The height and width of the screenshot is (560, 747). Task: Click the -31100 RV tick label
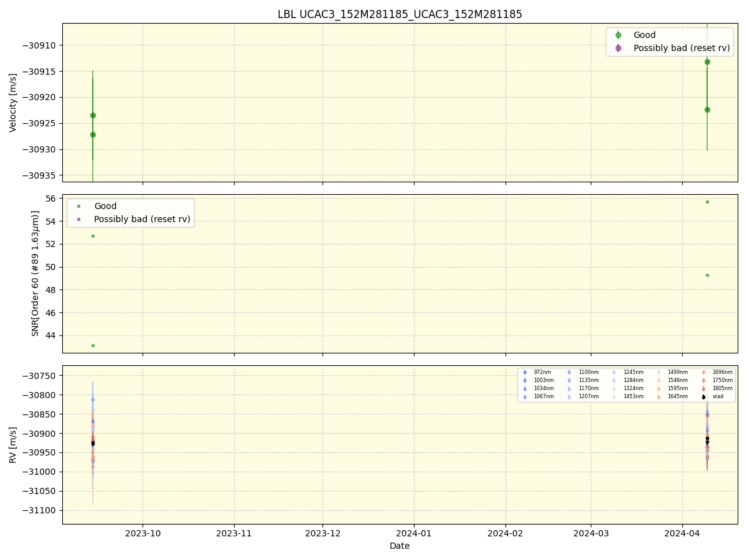tap(40, 510)
